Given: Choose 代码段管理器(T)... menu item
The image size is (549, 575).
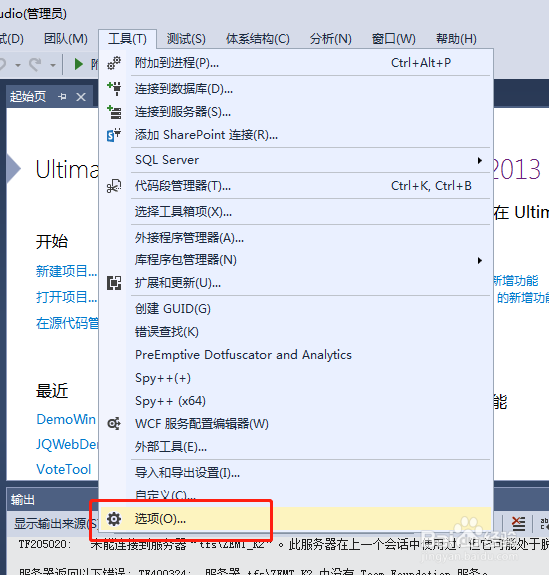Looking at the screenshot, I should pyautogui.click(x=296, y=186).
